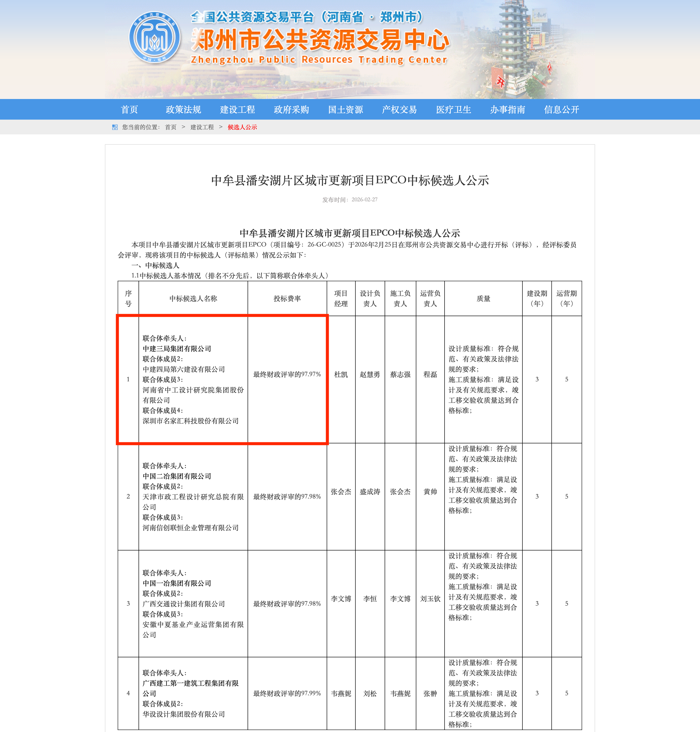
Task: Click 广西交通设计集团有限公司 in row 3
Action: [x=183, y=604]
